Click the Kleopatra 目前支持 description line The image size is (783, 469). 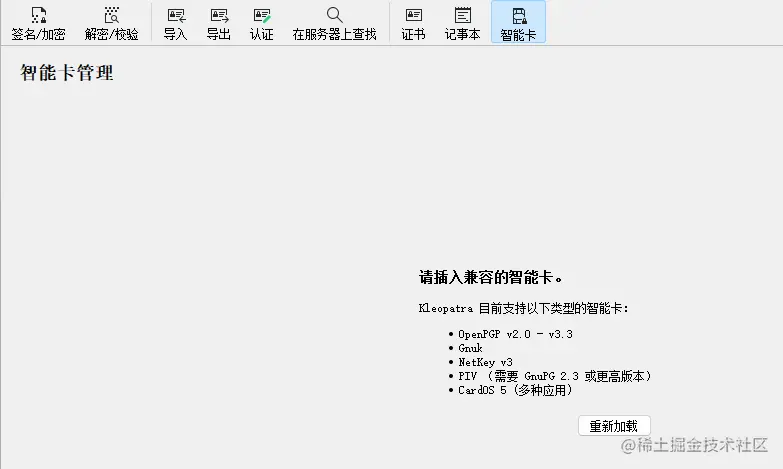tap(523, 308)
